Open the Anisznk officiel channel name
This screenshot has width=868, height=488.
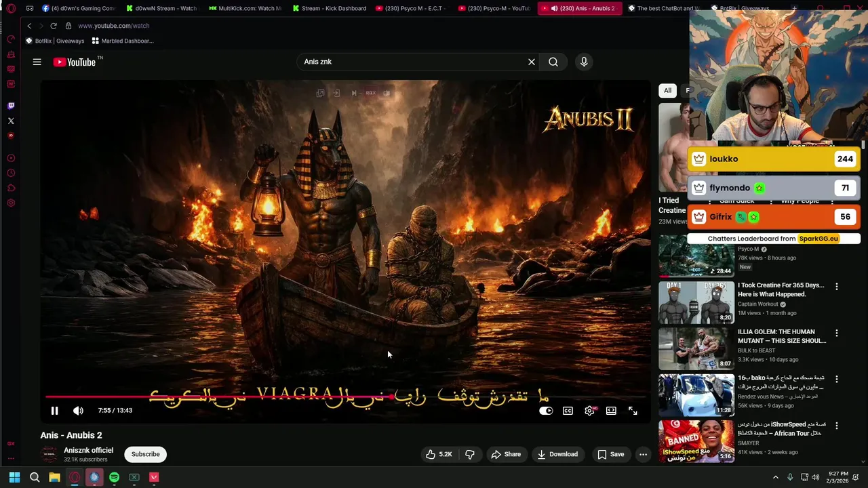coord(88,450)
